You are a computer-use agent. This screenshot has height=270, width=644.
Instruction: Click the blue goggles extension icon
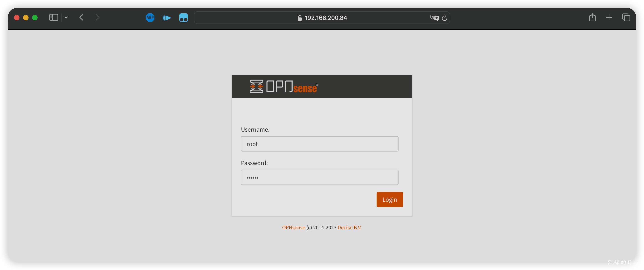(x=183, y=17)
